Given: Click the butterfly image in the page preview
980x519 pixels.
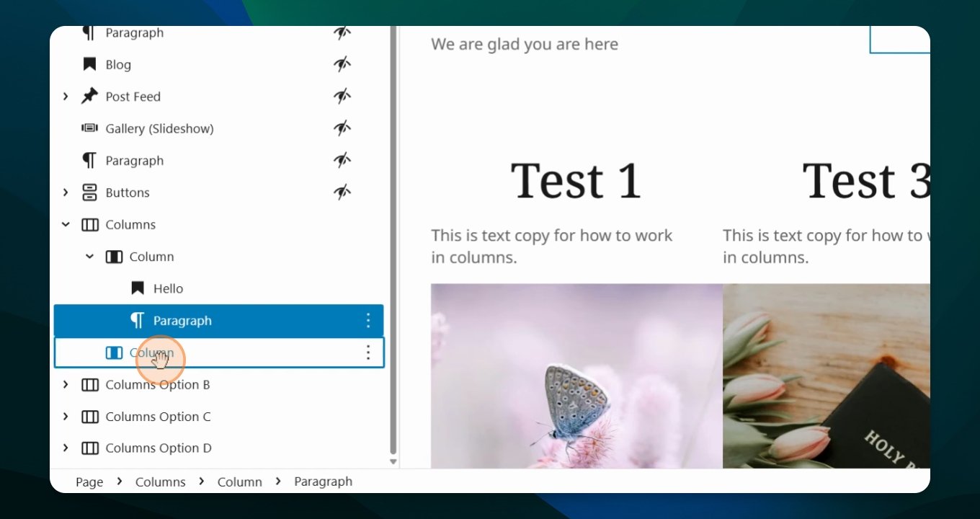Looking at the screenshot, I should (576, 376).
